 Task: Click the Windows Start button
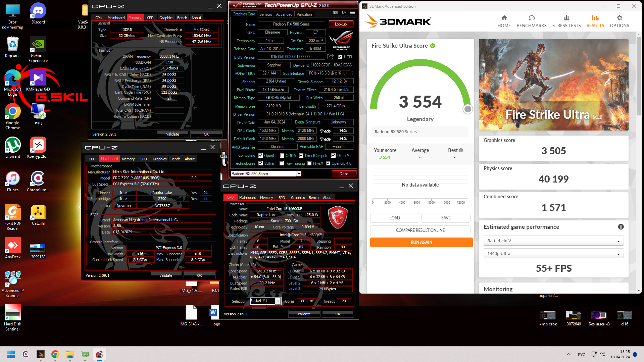pyautogui.click(x=11, y=354)
